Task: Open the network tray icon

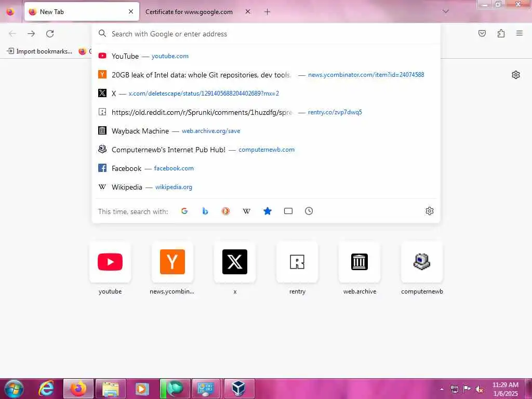Action: point(454,389)
